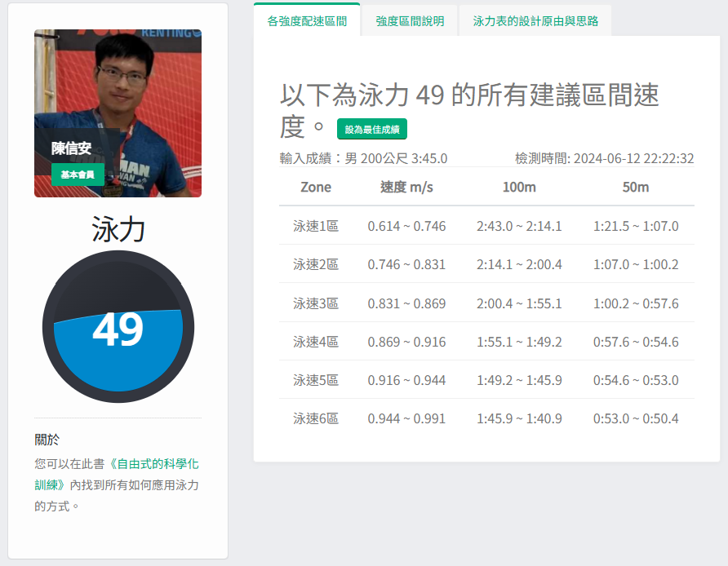Click the 泳力 score gauge showing 49
The height and width of the screenshot is (566, 728).
coord(118,327)
